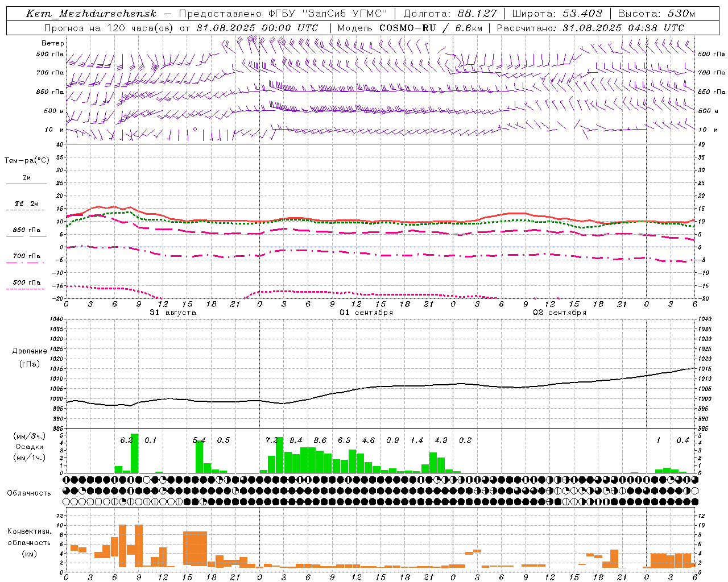
Task: Click the 700 гПа temperature legend entry
Action: pyautogui.click(x=27, y=256)
